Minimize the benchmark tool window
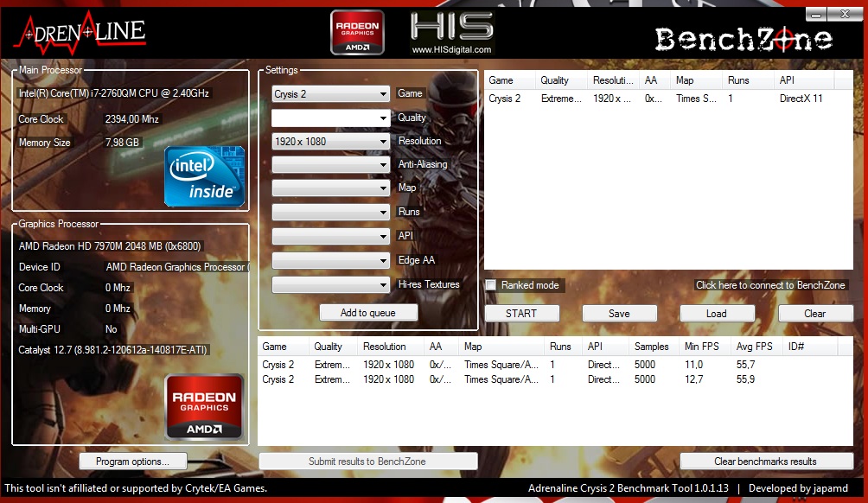This screenshot has width=868, height=503. pos(816,15)
